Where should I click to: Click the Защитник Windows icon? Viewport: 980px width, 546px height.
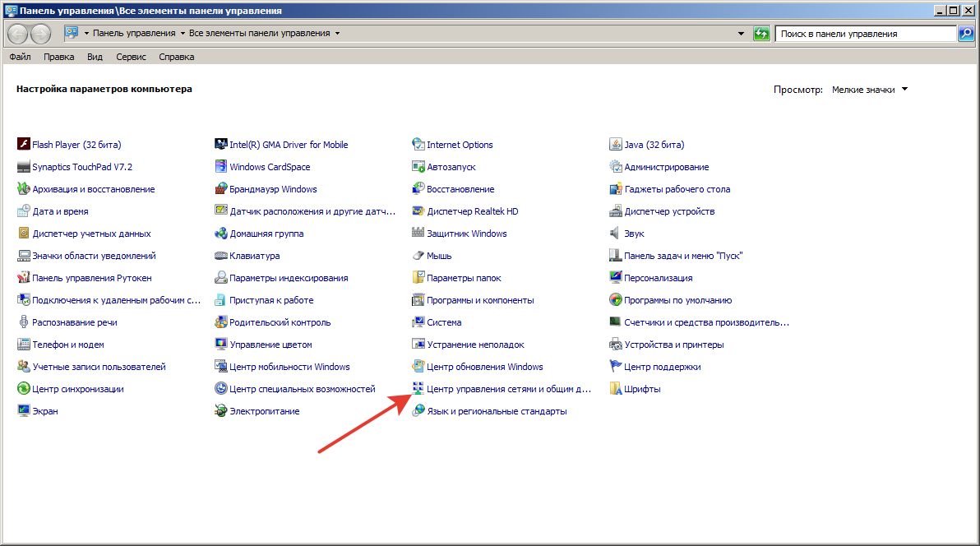click(418, 234)
